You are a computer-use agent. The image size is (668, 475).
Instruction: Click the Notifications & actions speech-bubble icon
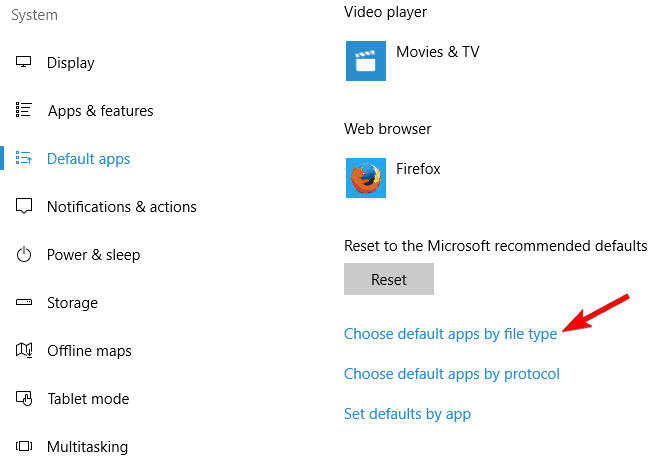click(x=23, y=206)
